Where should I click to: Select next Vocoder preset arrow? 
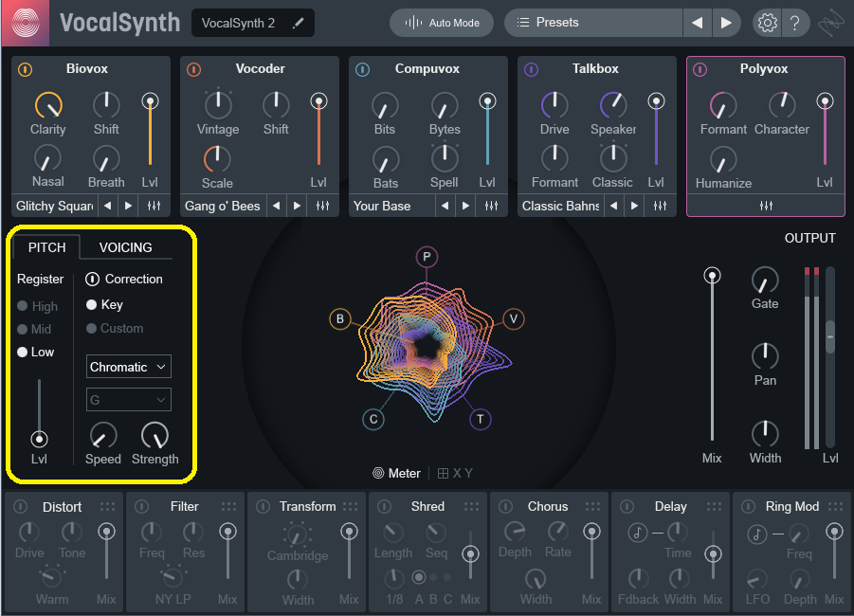pyautogui.click(x=297, y=206)
